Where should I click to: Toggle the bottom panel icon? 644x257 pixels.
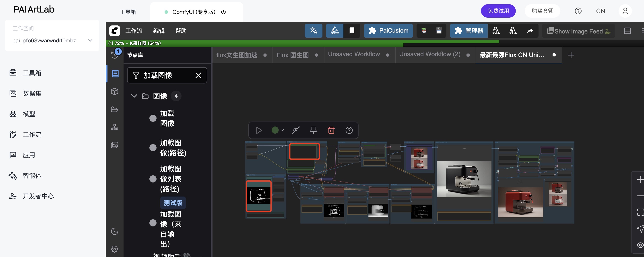coord(627,31)
